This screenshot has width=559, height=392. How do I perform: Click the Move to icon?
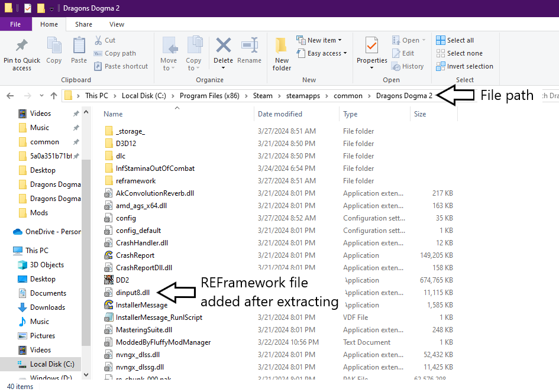[170, 46]
